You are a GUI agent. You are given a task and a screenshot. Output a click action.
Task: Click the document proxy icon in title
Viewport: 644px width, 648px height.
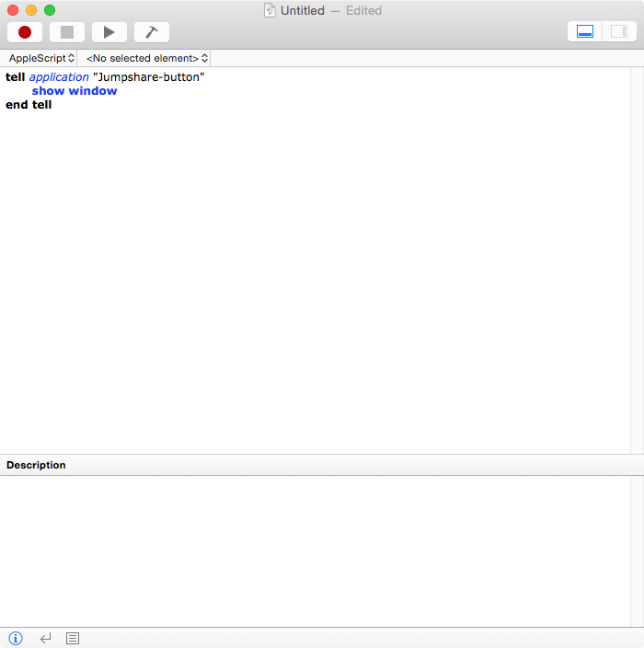tap(270, 10)
